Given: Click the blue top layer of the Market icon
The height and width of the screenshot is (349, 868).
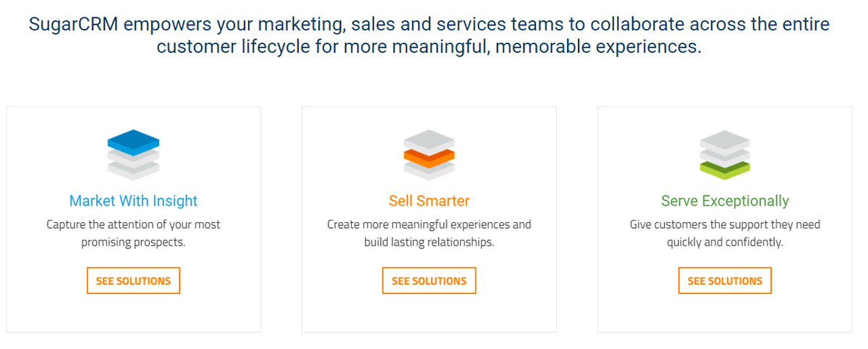Looking at the screenshot, I should 133,140.
